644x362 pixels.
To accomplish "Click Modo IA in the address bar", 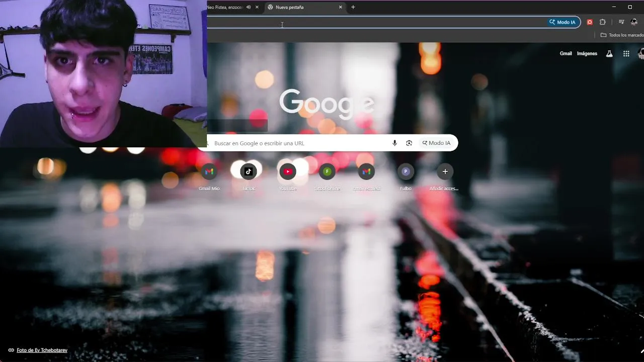I will (x=562, y=22).
